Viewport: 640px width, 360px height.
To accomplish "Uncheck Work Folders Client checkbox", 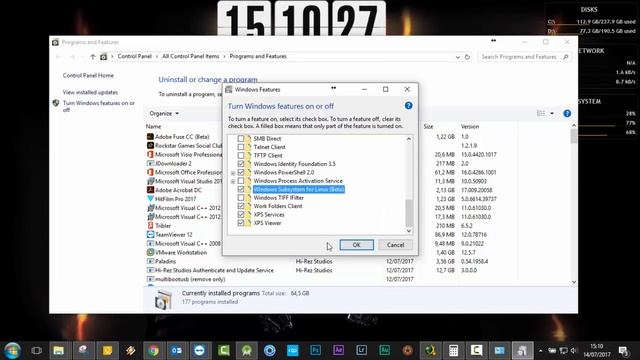I will 241,206.
